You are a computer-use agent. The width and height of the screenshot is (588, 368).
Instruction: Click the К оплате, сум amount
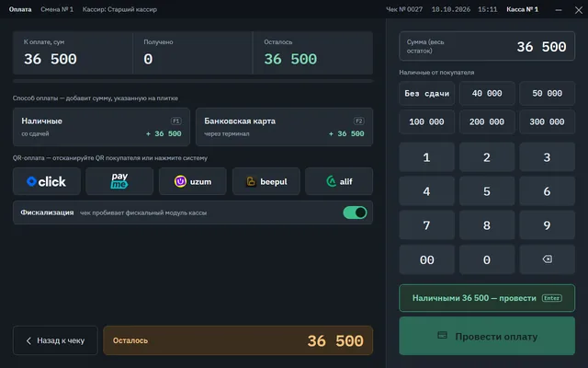point(51,59)
